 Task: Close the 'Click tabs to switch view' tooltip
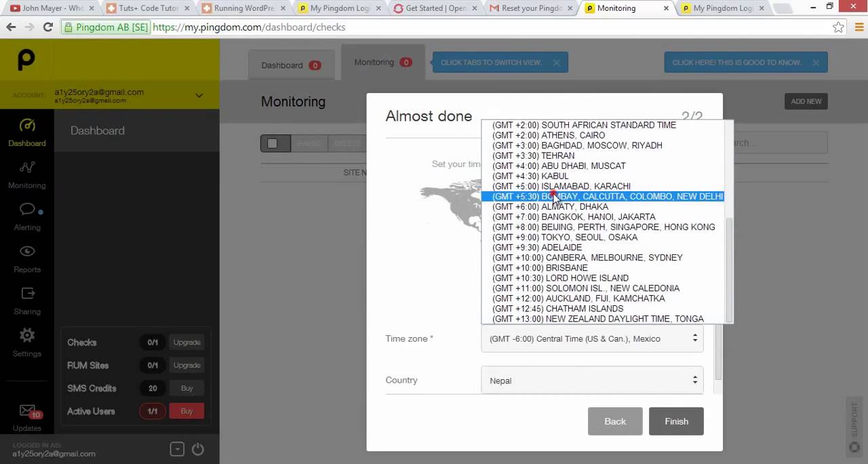[x=556, y=62]
